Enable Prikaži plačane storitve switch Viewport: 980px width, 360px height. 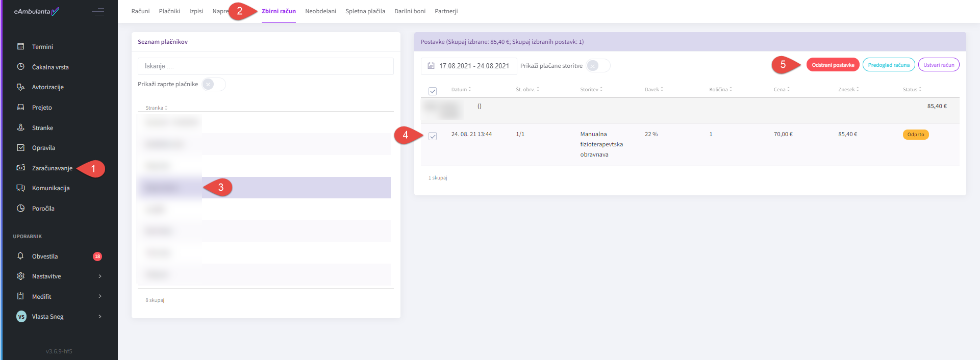click(x=597, y=66)
